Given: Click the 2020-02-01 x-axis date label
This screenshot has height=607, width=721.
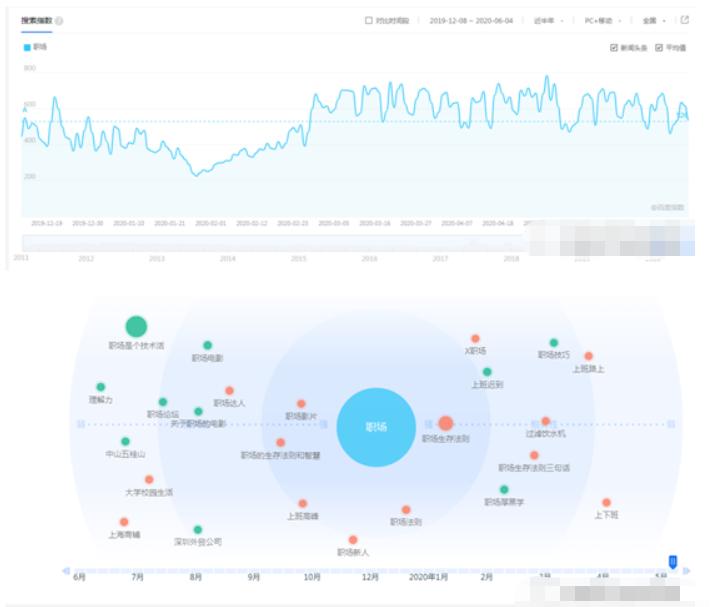Looking at the screenshot, I should coord(211,223).
